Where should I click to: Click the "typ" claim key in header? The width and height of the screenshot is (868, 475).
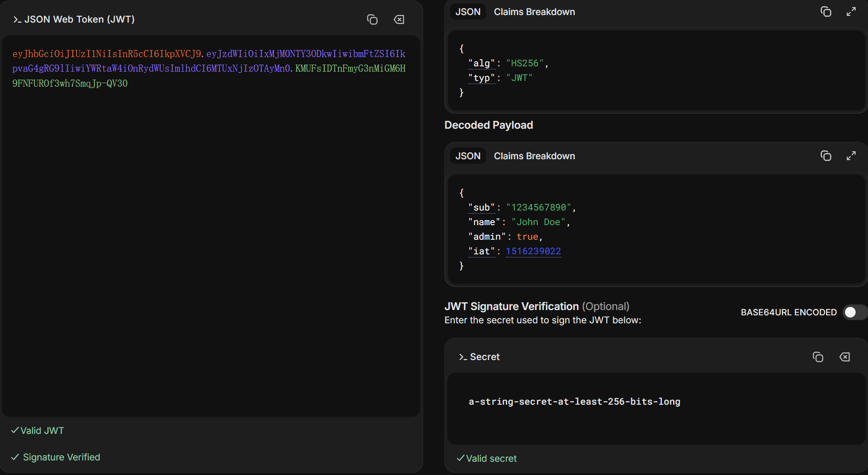482,78
